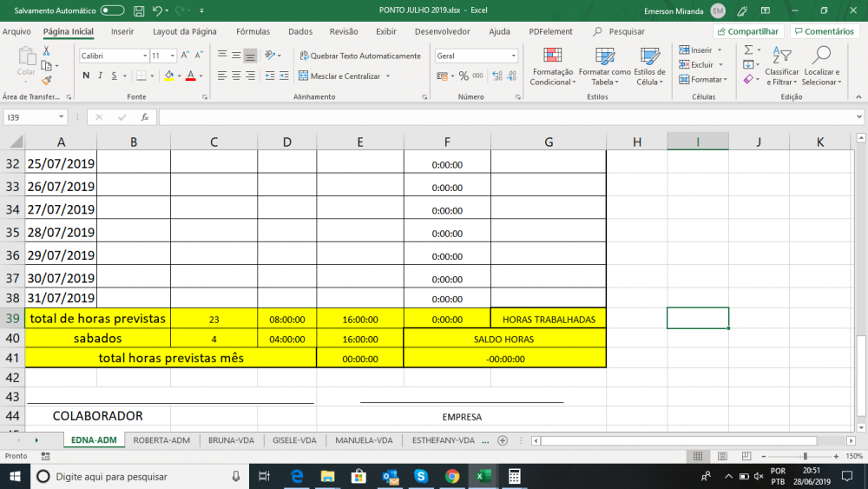Toggle bold formatting (N)
The height and width of the screenshot is (489, 868).
coord(87,76)
